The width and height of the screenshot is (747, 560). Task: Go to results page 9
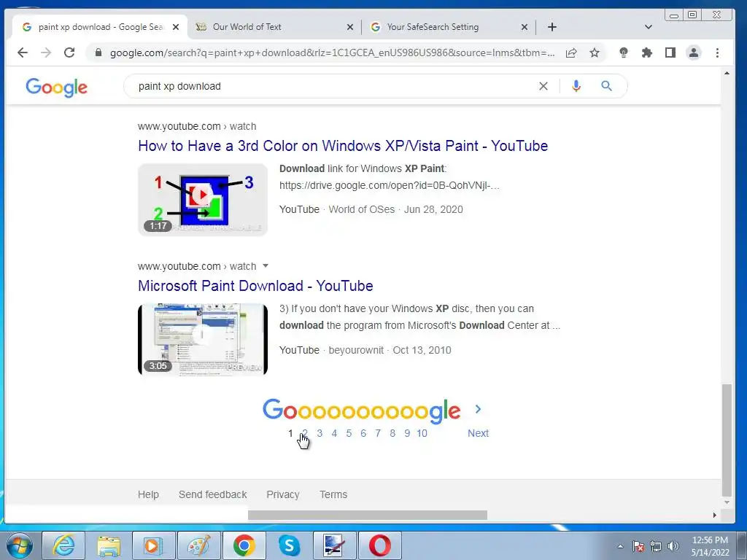(407, 433)
